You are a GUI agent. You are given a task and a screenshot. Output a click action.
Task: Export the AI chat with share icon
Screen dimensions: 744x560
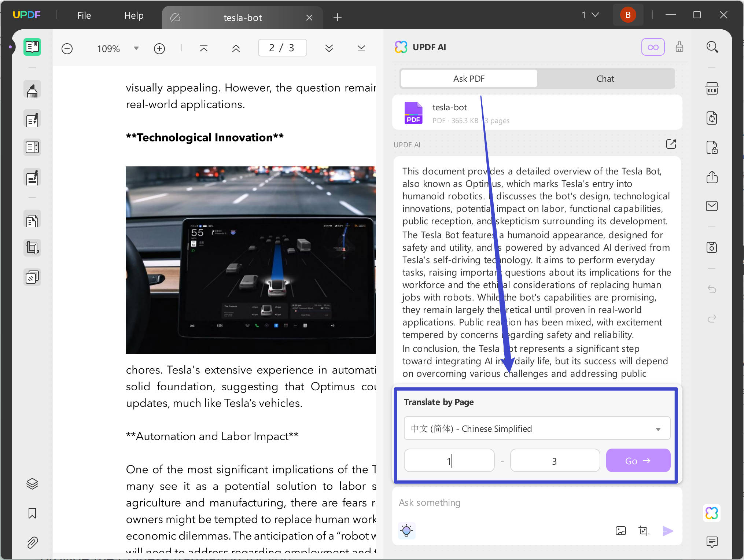click(x=671, y=144)
